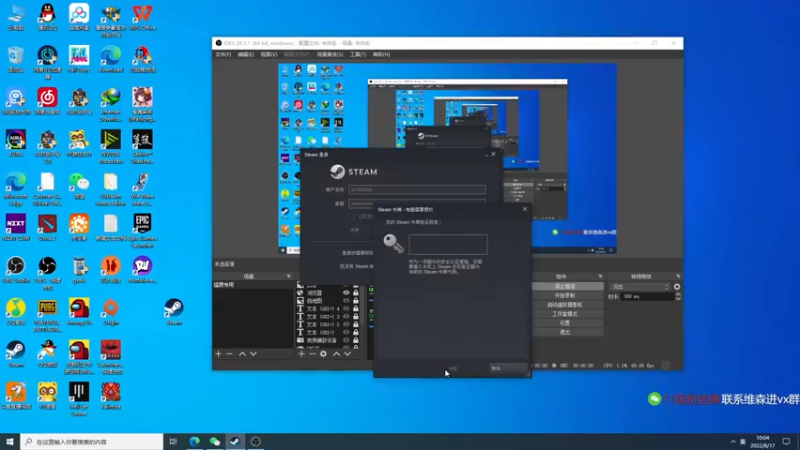Toggle lock on 文本 (GDI+) 4 source

pyautogui.click(x=356, y=309)
